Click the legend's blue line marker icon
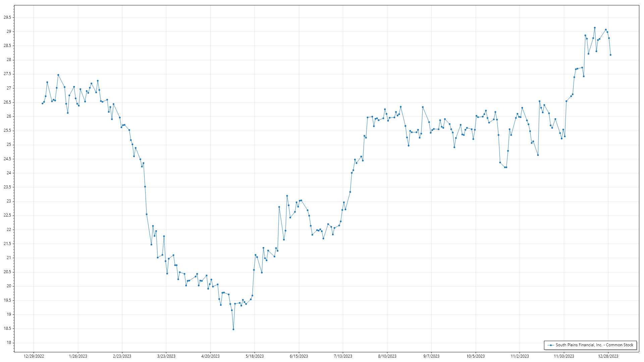 pos(551,345)
